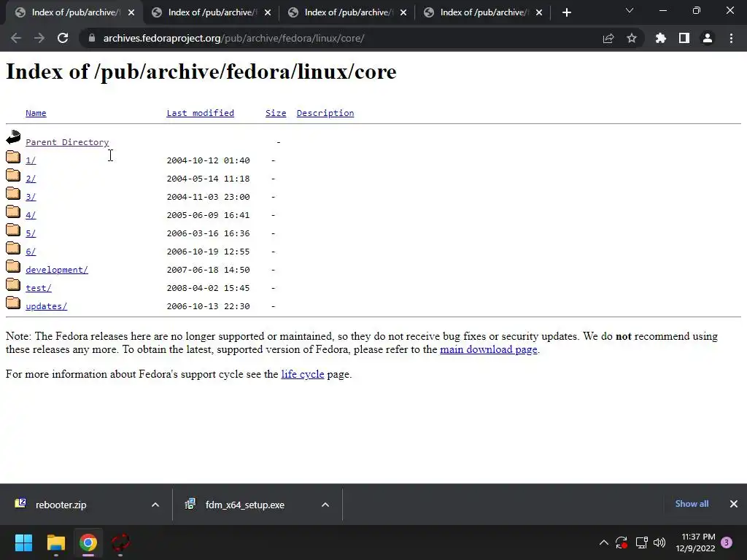Open the updates/ directory link

(x=46, y=306)
